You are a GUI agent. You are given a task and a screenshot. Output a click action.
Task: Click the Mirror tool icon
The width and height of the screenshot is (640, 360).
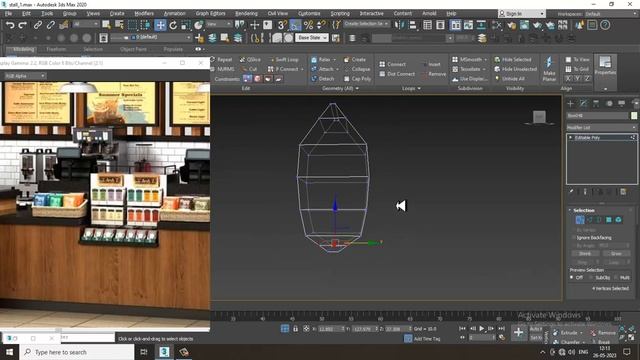(399, 25)
